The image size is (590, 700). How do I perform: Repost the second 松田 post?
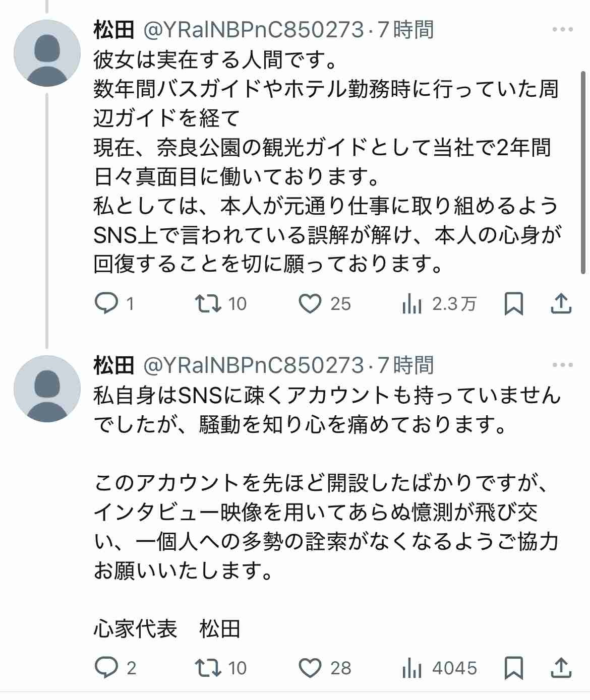208,668
